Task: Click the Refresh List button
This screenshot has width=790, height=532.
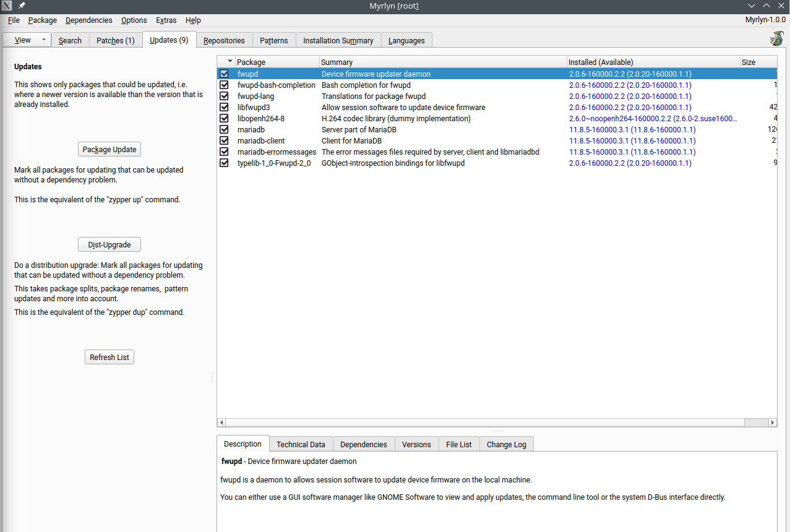Action: (109, 357)
